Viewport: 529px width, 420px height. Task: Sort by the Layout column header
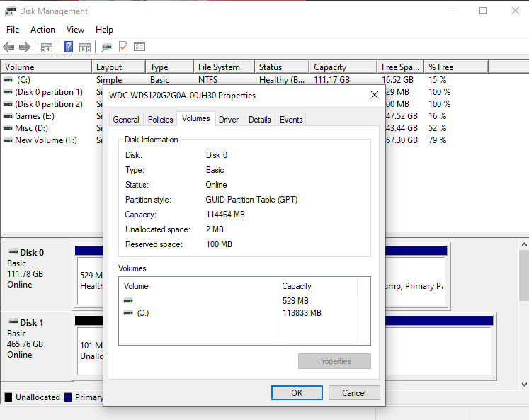(x=119, y=67)
